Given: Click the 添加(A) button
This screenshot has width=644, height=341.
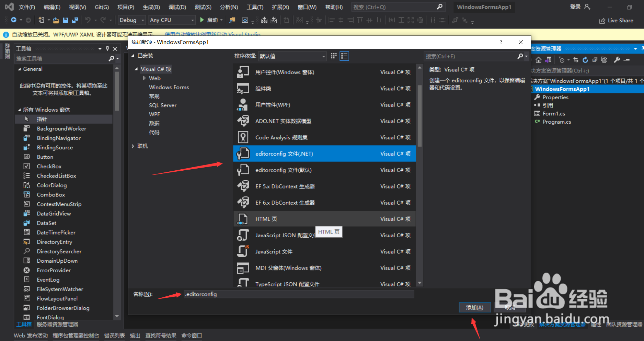Looking at the screenshot, I should pyautogui.click(x=475, y=307).
